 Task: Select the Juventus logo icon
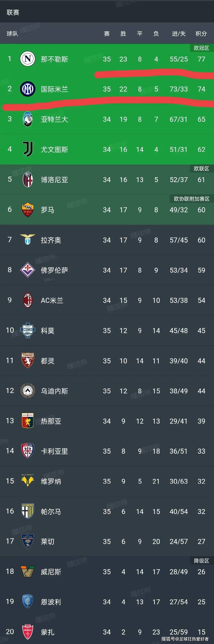click(x=28, y=149)
